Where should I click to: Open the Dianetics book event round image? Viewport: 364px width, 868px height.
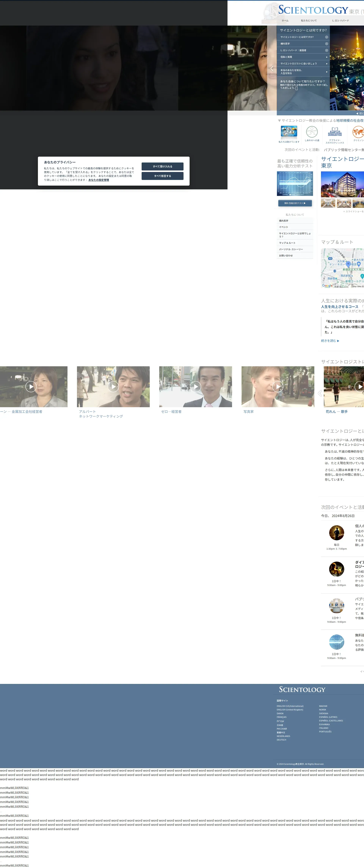(336, 569)
